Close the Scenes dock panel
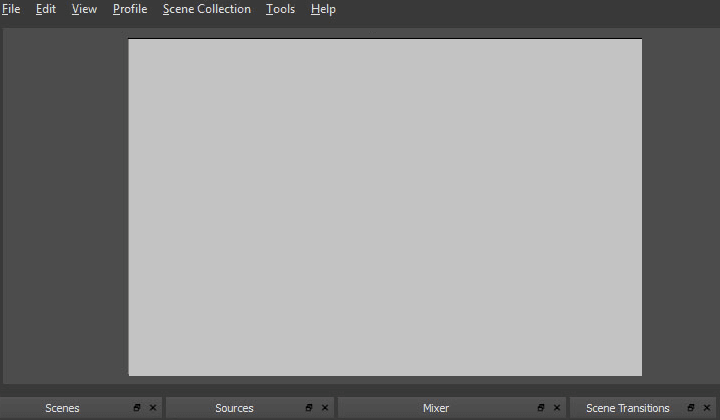The height and width of the screenshot is (420, 720). 153,408
